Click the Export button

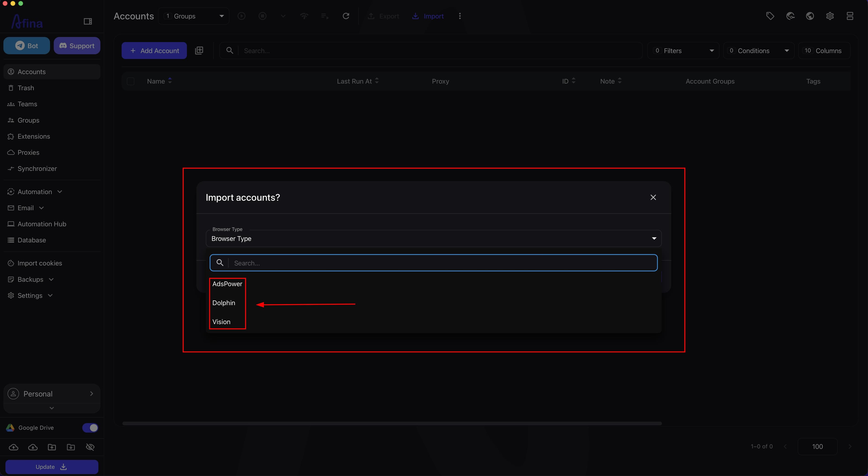[383, 16]
